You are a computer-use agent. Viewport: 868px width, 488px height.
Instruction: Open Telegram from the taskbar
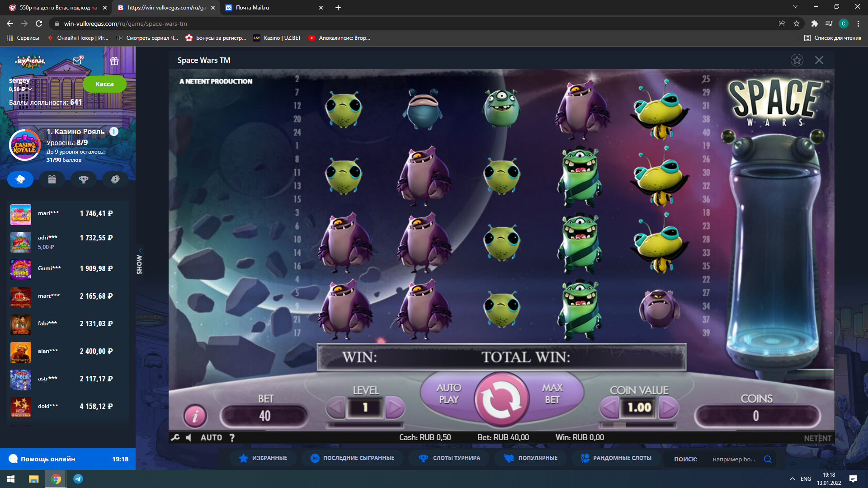[x=78, y=479]
